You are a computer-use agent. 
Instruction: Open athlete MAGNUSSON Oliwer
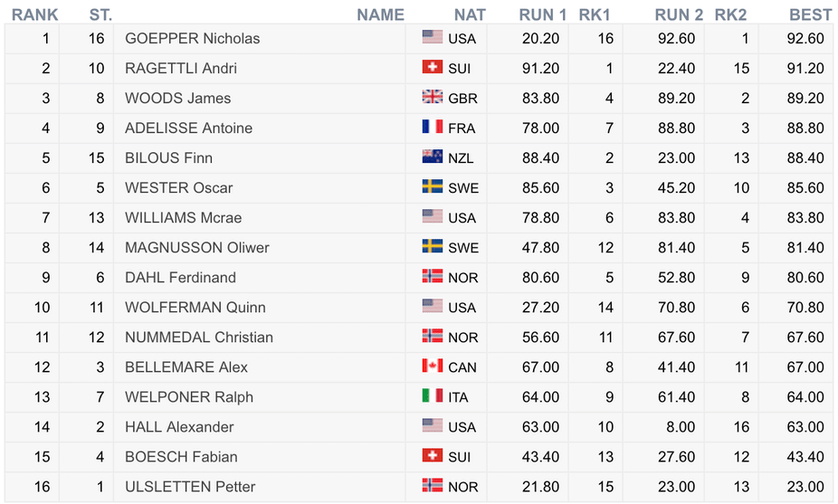click(197, 248)
